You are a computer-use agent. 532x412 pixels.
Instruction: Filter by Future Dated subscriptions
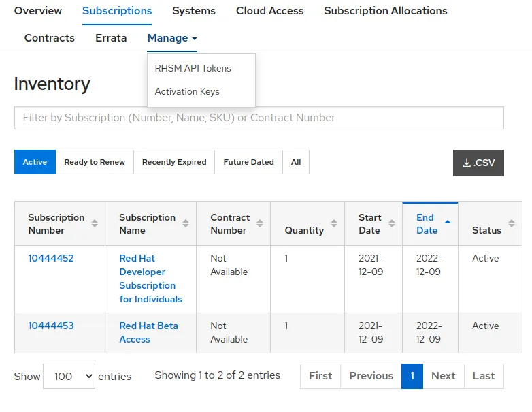click(x=249, y=162)
